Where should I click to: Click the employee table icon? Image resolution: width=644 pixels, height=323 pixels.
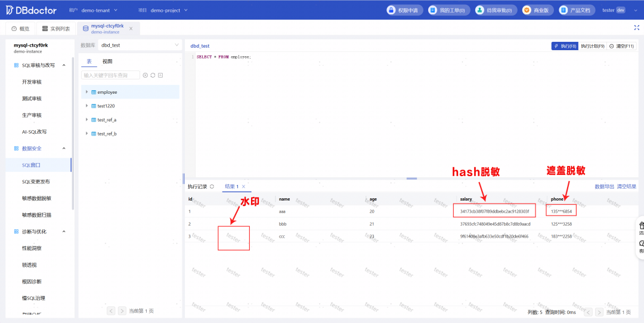(x=93, y=92)
